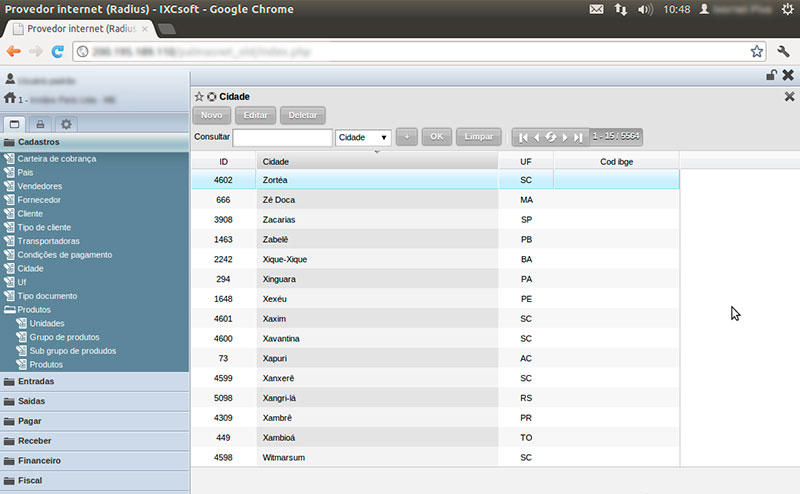
Task: Click the home icon in sidebar
Action: 10,98
